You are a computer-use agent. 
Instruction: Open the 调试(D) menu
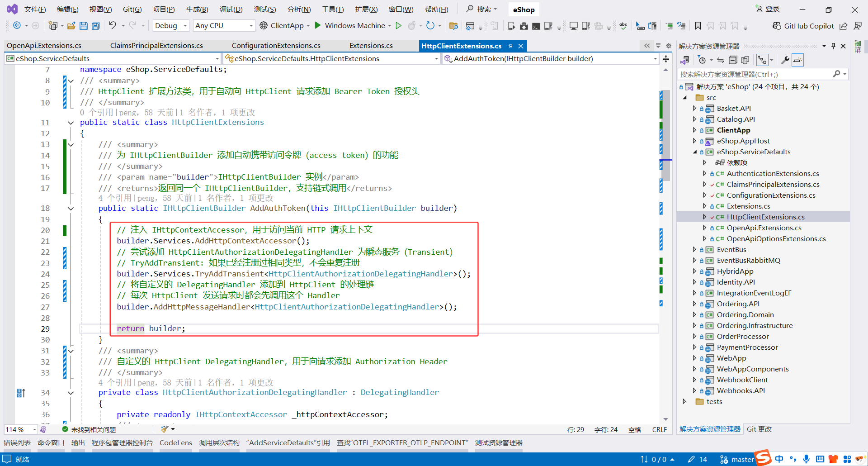point(231,9)
